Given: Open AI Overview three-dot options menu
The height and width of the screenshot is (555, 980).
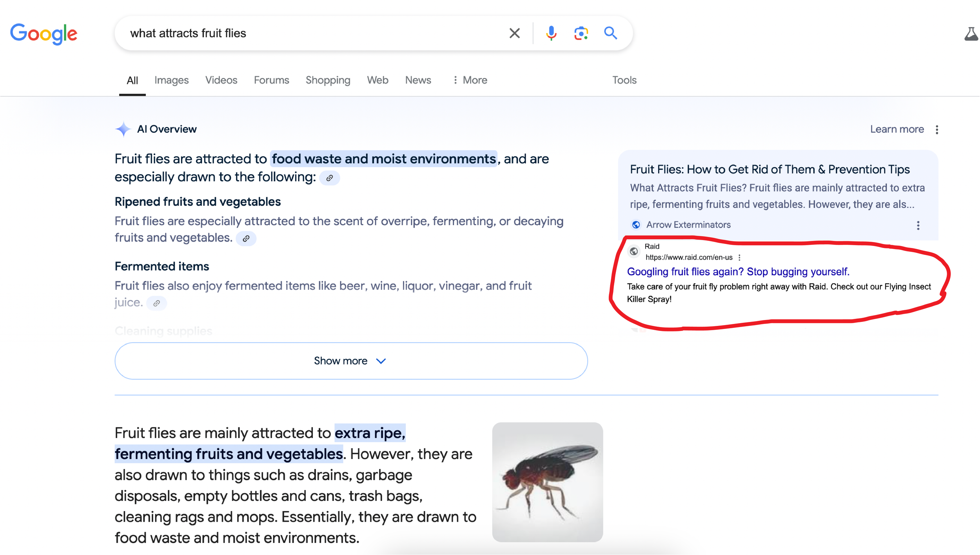Looking at the screenshot, I should pyautogui.click(x=936, y=130).
